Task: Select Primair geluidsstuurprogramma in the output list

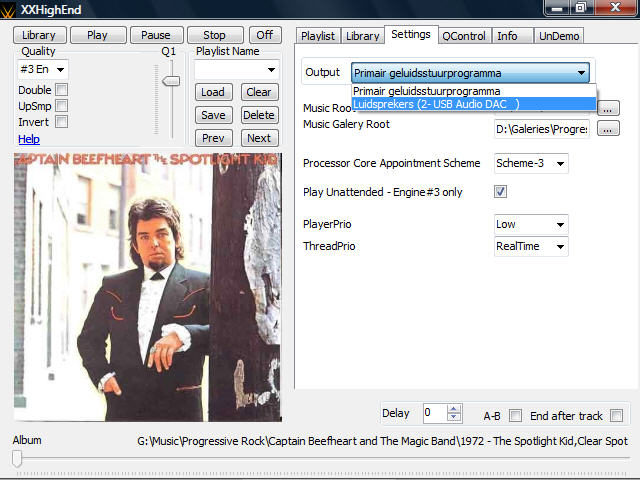Action: 473,91
